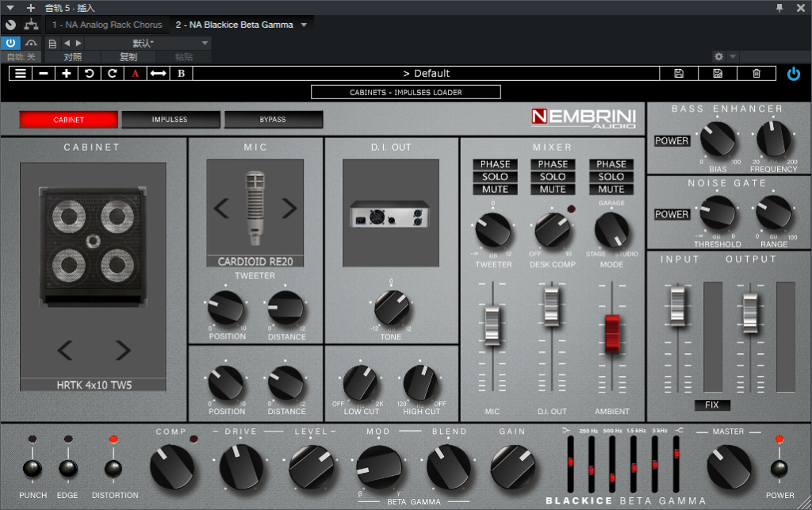Select previous microphone arrow
Image resolution: width=812 pixels, height=510 pixels.
point(221,208)
